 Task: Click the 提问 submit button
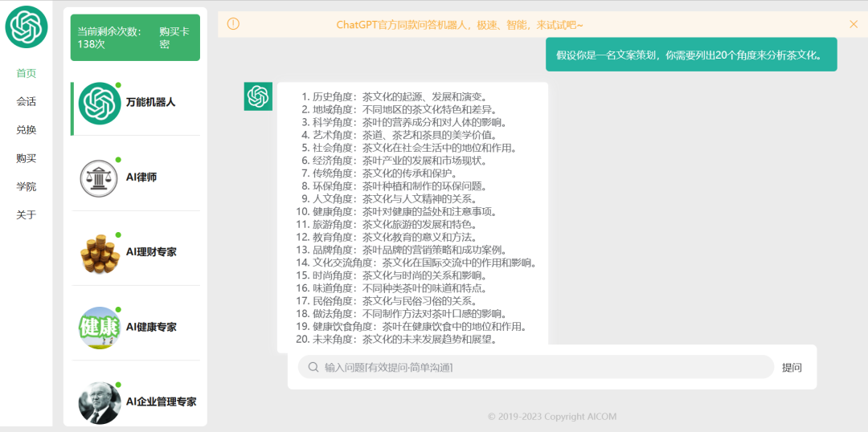[x=792, y=367]
